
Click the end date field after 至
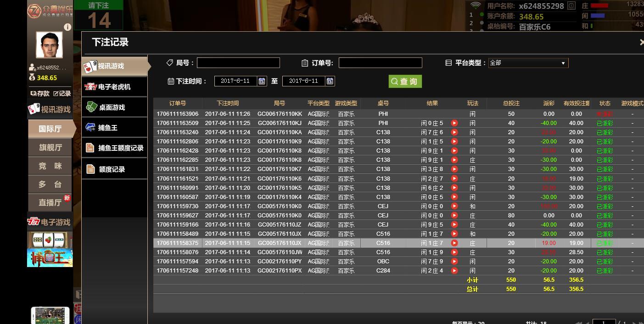[x=303, y=81]
